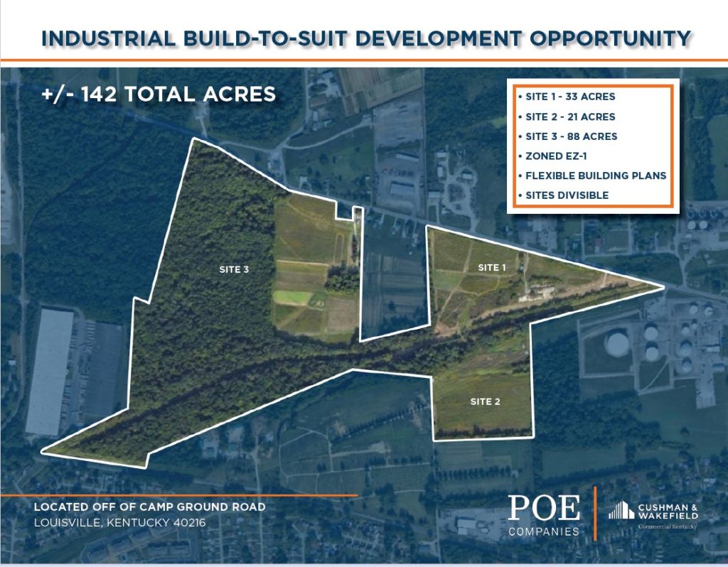728x567 pixels.
Task: Click Located Off Of Camp Ground Road text
Action: (x=149, y=507)
